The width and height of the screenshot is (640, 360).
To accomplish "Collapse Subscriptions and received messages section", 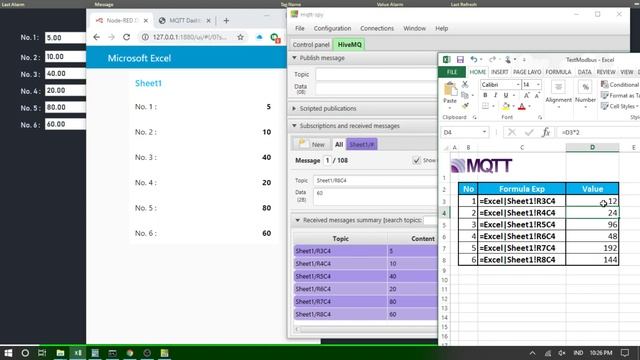I will click(294, 126).
